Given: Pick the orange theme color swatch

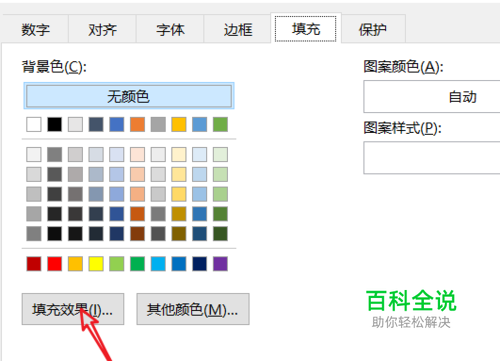Looking at the screenshot, I should (137, 124).
